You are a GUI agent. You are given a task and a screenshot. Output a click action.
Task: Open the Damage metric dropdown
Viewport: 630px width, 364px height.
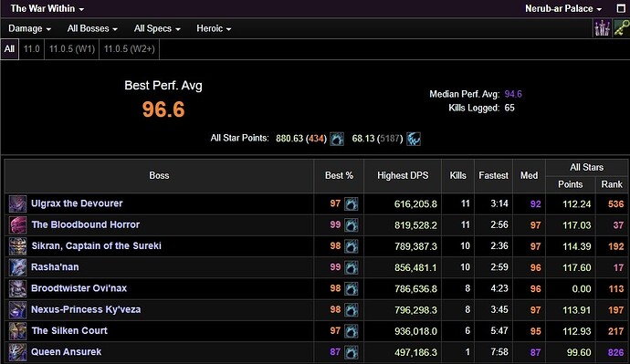tap(30, 28)
